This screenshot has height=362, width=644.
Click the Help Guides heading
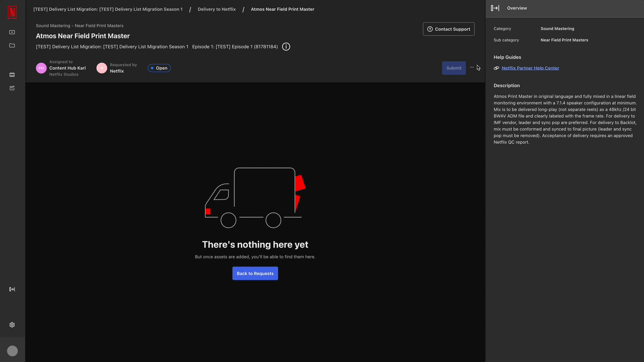507,57
